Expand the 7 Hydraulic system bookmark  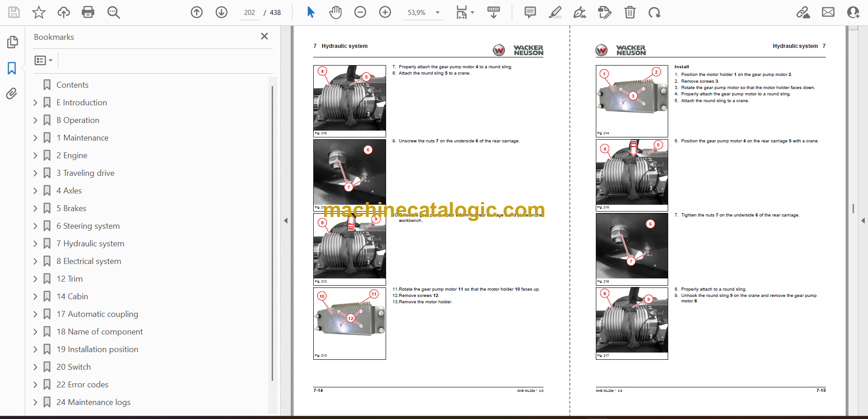(x=35, y=244)
